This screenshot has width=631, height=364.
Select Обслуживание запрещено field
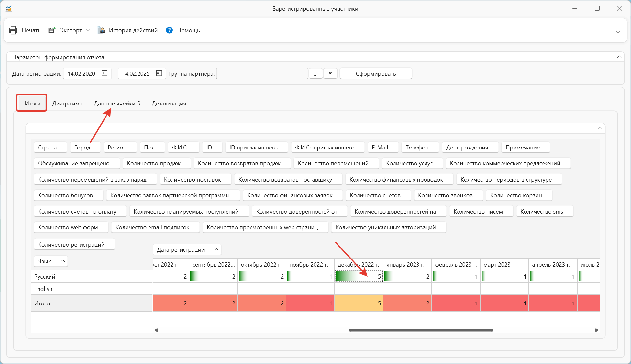pos(77,163)
